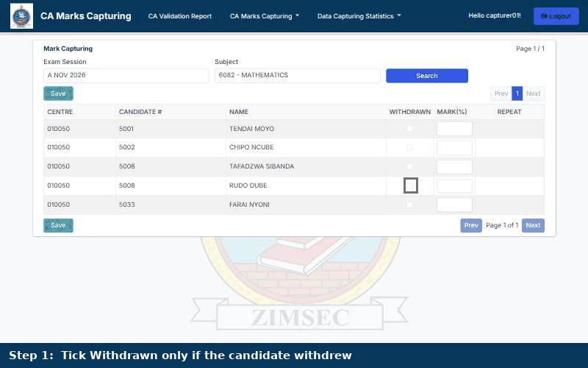The width and height of the screenshot is (588, 368).
Task: Click candidate number 5002
Action: coord(126,147)
